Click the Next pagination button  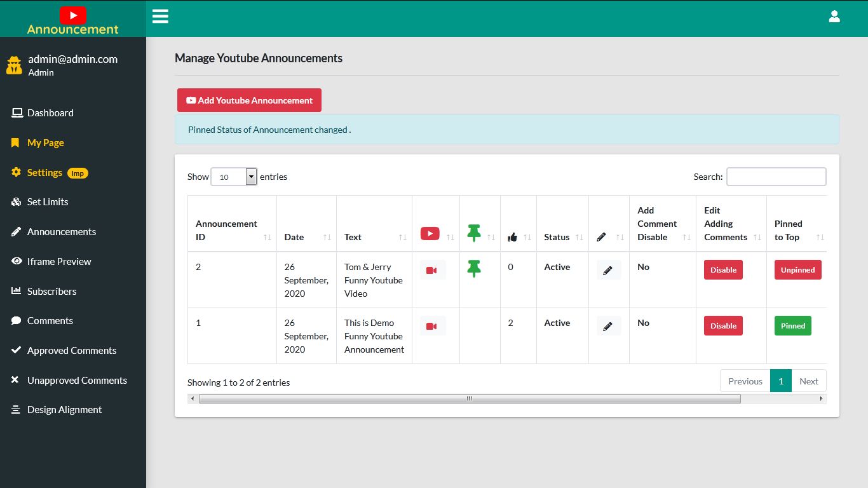(x=808, y=381)
